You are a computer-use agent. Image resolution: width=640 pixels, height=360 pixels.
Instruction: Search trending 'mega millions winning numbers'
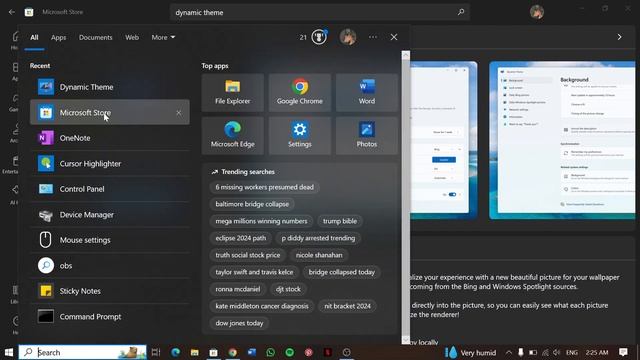tap(261, 221)
